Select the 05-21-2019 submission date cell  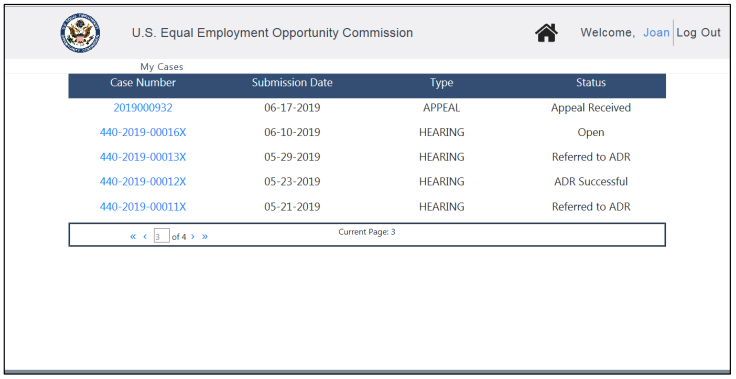pos(292,207)
